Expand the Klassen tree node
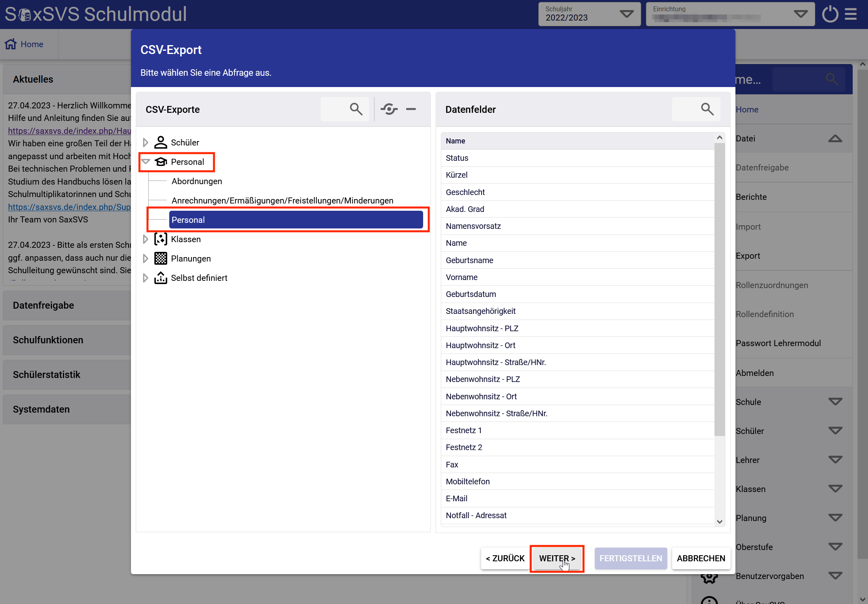This screenshot has width=868, height=604. click(x=145, y=239)
